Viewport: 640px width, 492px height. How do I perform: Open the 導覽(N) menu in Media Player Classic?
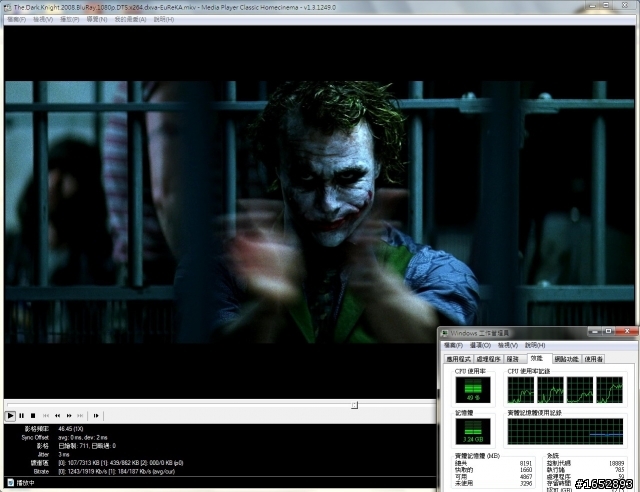[x=97, y=19]
